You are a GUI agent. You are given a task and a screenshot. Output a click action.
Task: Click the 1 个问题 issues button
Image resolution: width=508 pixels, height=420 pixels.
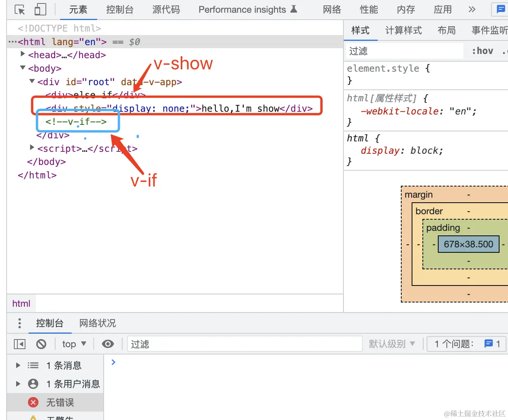click(466, 344)
